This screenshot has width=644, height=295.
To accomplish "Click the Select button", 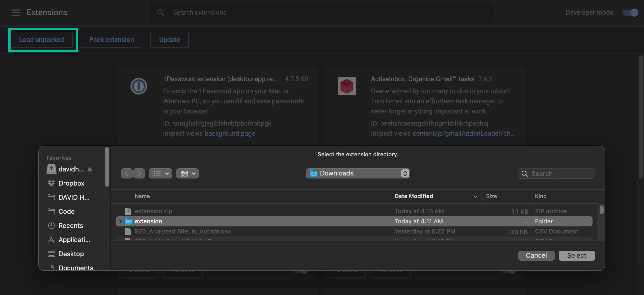I will point(577,255).
